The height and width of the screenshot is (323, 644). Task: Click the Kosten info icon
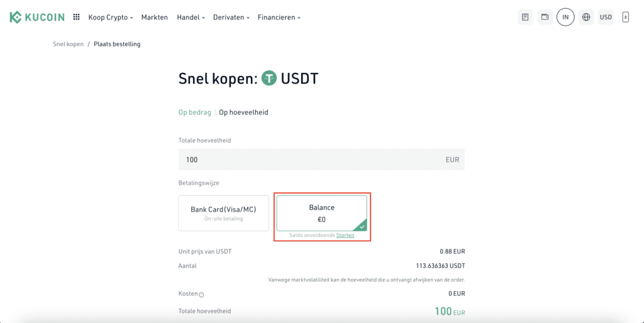coord(202,294)
